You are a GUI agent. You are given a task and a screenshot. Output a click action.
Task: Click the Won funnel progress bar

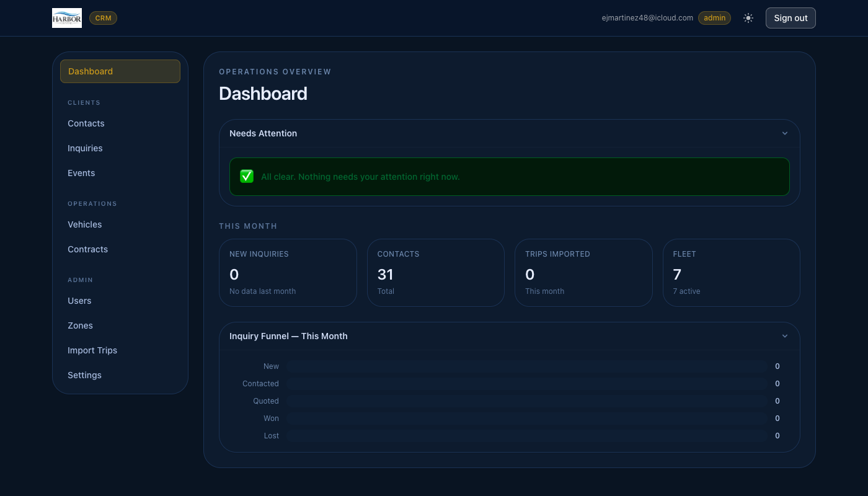[526, 418]
